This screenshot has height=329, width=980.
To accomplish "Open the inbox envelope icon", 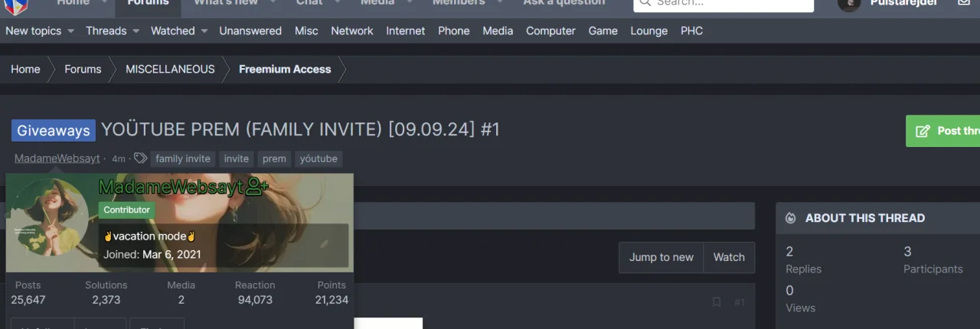I will click(x=964, y=3).
